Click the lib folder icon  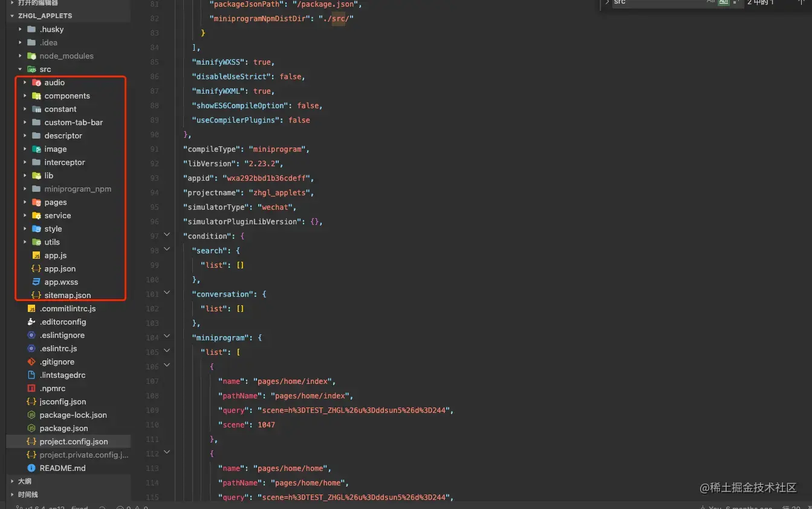(x=36, y=175)
